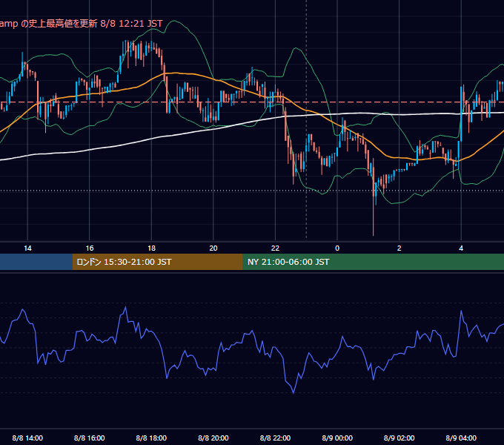Pick the hour label 18 on the chart axis
This screenshot has height=445, width=504.
151,248
